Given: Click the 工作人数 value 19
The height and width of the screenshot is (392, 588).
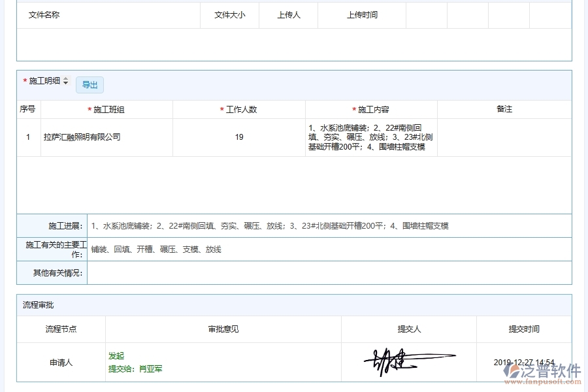Looking at the screenshot, I should tap(238, 137).
